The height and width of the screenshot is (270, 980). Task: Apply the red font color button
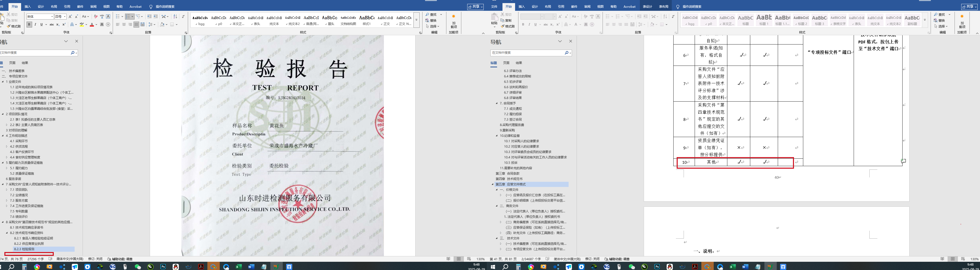click(x=92, y=25)
